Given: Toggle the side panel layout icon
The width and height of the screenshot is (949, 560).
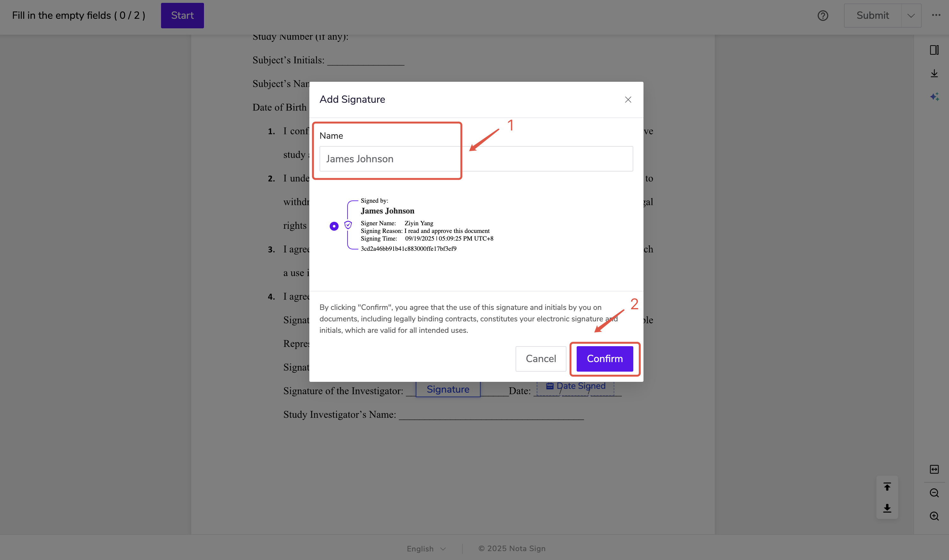Looking at the screenshot, I should [x=934, y=50].
